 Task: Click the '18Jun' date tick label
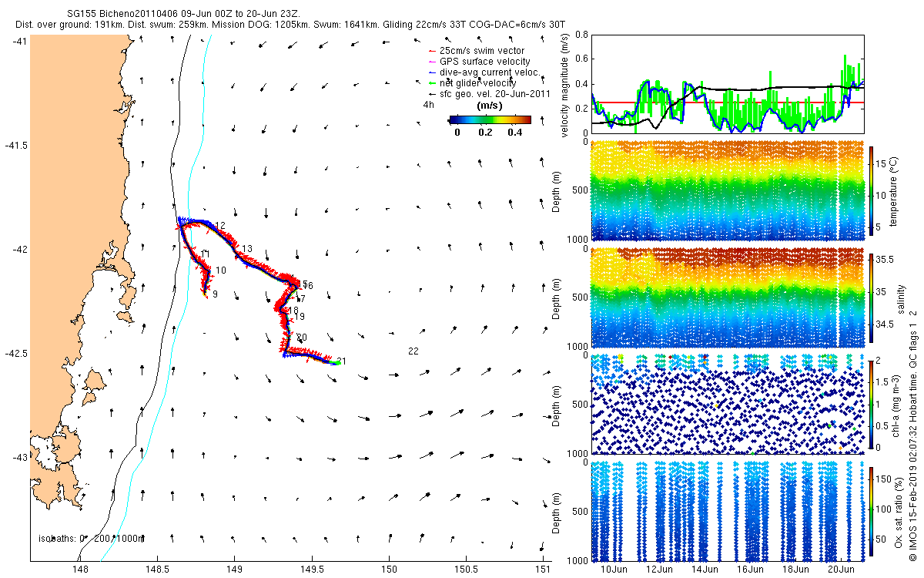tap(795, 570)
